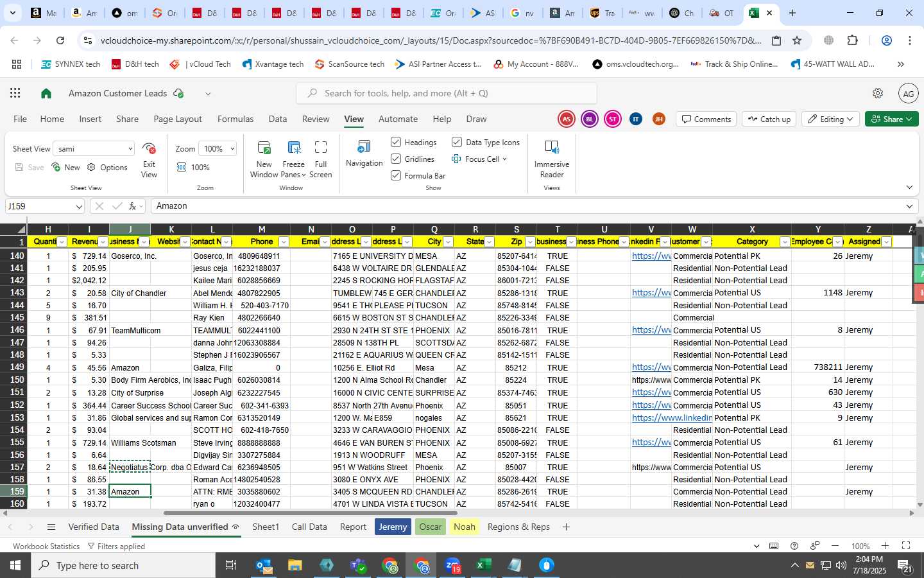This screenshot has width=924, height=578.
Task: Open Windows Task View on taskbar
Action: click(x=230, y=565)
